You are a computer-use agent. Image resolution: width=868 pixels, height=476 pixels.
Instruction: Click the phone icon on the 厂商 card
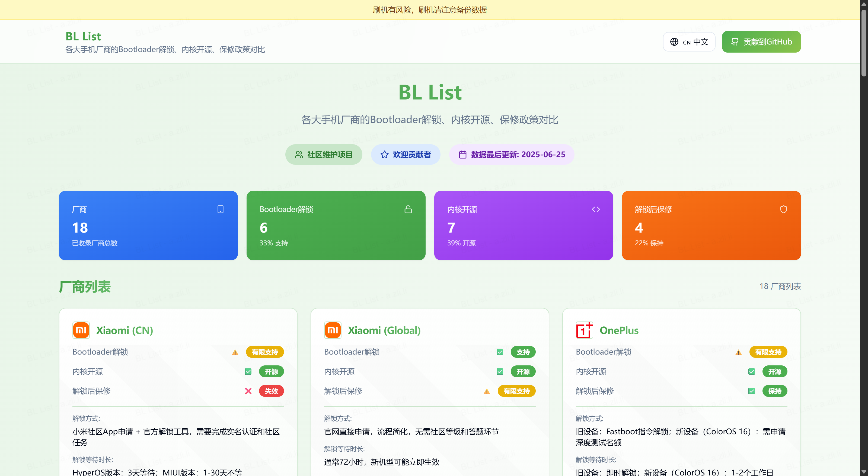pos(221,209)
